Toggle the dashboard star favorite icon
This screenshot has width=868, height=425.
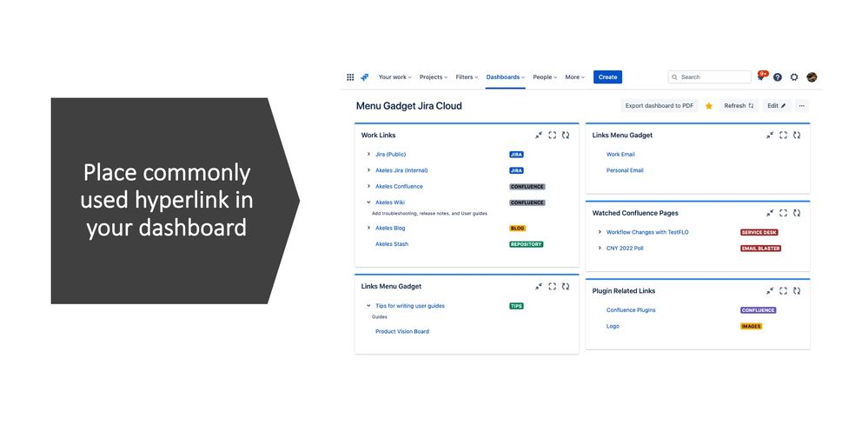(709, 106)
